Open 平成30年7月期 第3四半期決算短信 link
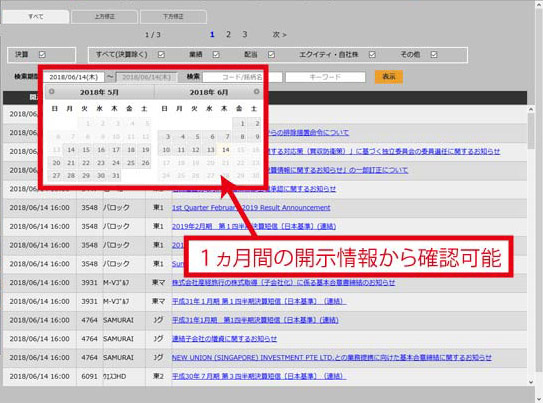Viewport: 543px width, 403px height. [x=259, y=376]
